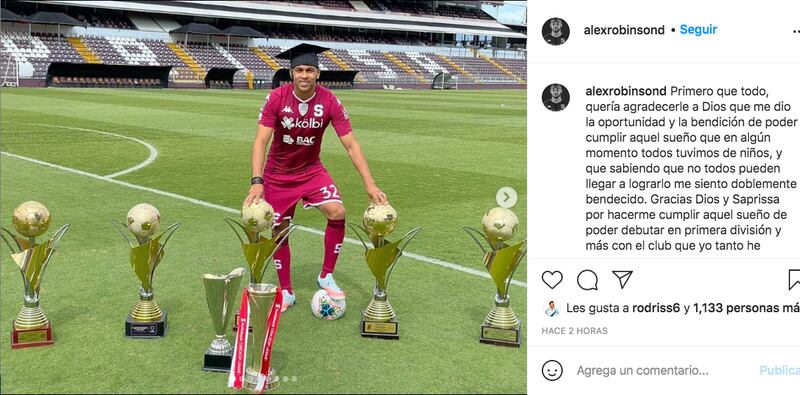
Task: Save post with the bookmark icon
Action: coord(794,280)
